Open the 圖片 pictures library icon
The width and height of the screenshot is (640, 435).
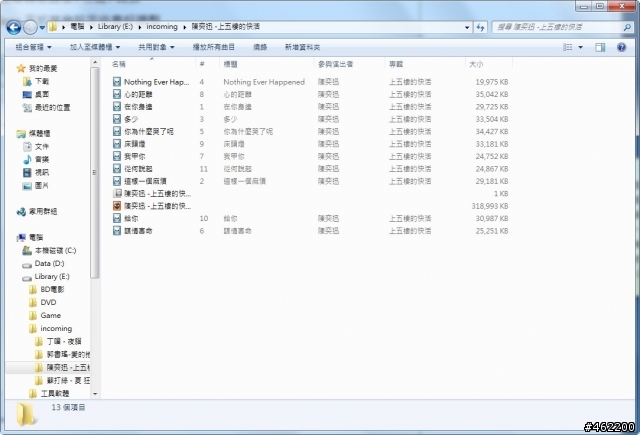27,185
